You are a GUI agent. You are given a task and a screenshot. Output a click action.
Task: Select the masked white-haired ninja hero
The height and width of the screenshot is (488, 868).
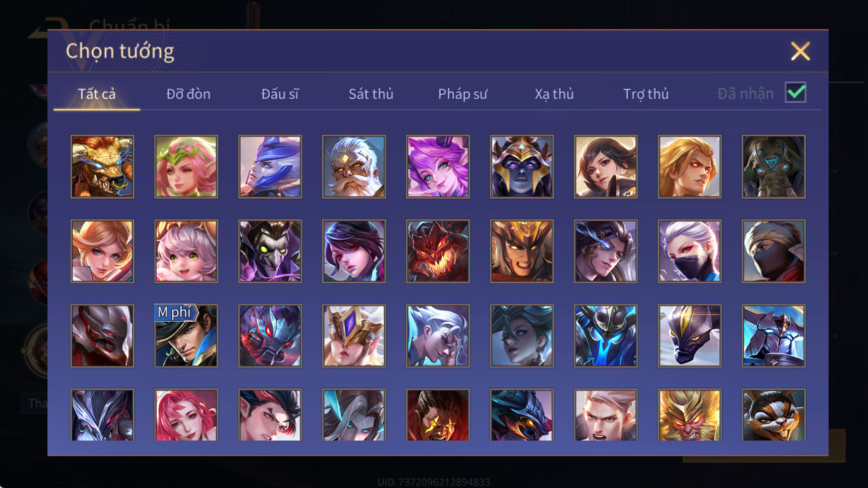click(x=689, y=251)
